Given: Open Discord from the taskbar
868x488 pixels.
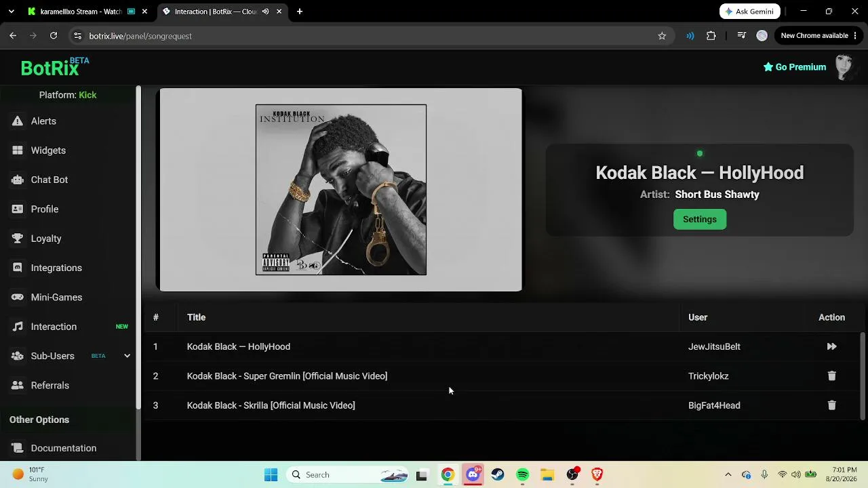Looking at the screenshot, I should tap(473, 474).
